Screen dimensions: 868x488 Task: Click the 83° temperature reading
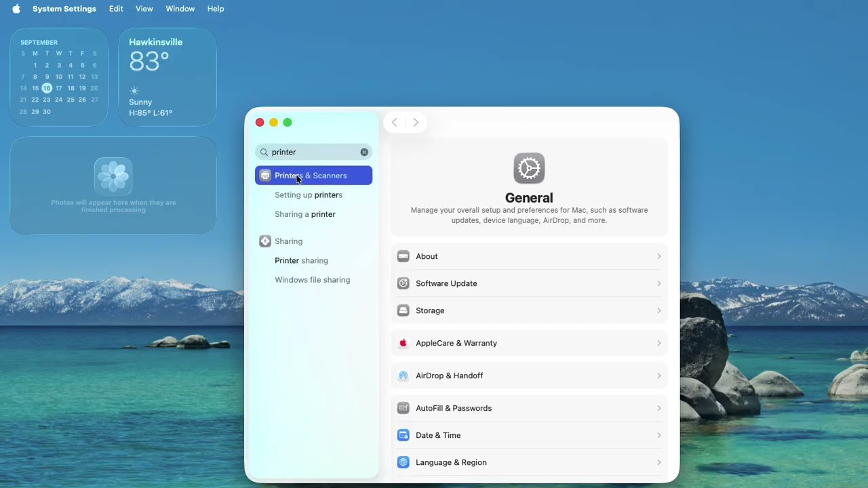tap(149, 62)
